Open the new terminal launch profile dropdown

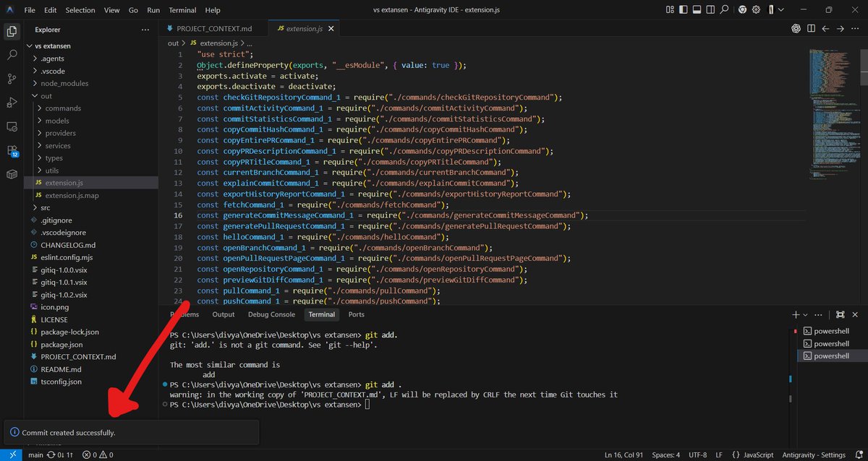point(807,315)
